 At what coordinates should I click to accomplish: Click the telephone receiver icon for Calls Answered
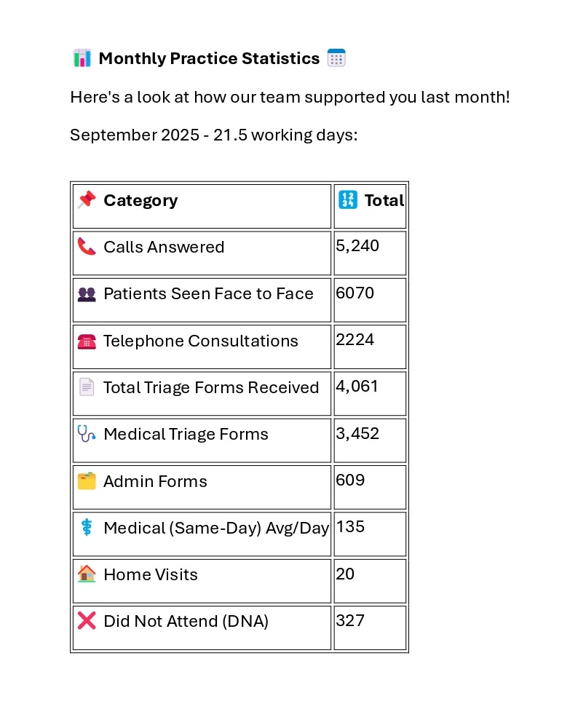pyautogui.click(x=87, y=247)
